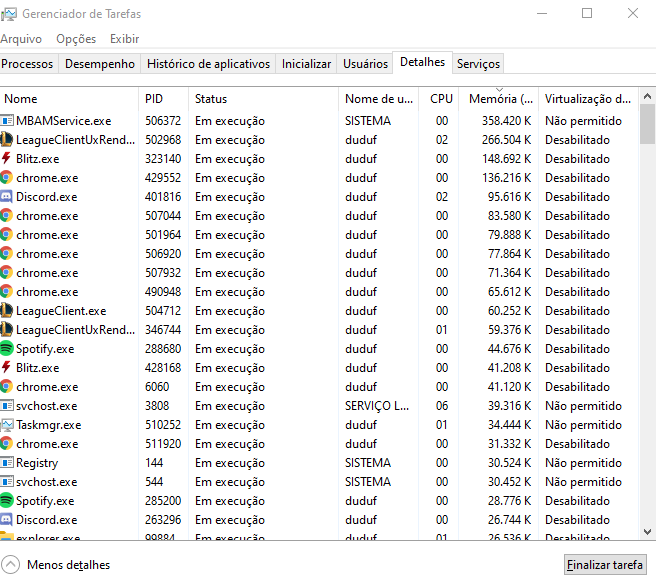Click the SERVIÇO L... user name cell

click(x=377, y=406)
